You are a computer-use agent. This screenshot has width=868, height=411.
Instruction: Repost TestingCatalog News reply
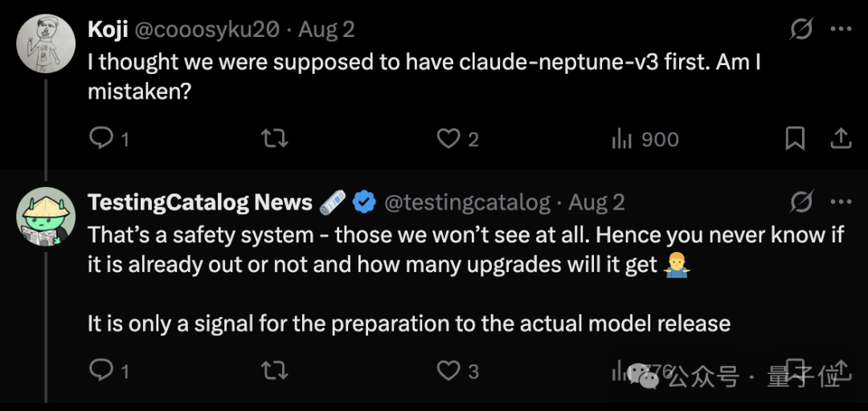(274, 371)
